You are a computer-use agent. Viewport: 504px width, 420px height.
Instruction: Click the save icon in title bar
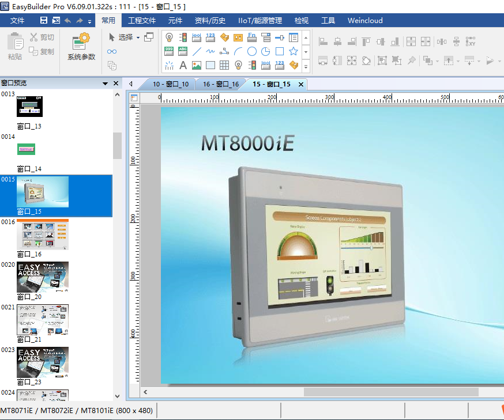click(x=44, y=21)
